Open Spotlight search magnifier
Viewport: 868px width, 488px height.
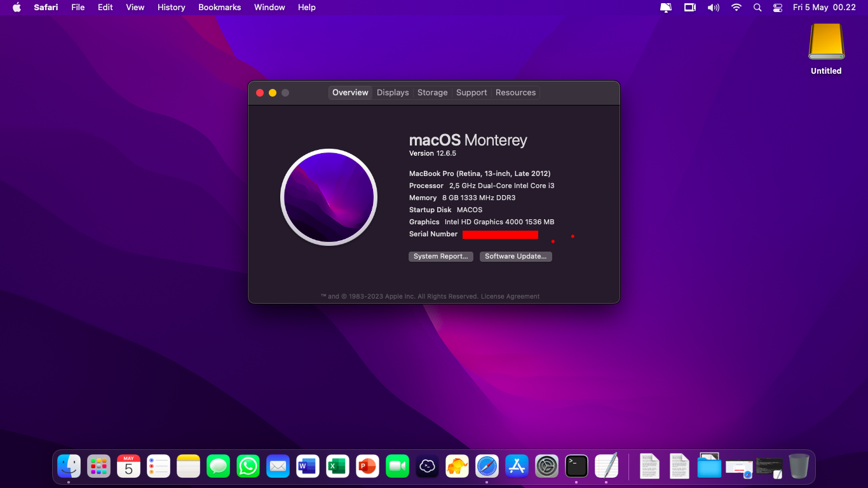[757, 8]
